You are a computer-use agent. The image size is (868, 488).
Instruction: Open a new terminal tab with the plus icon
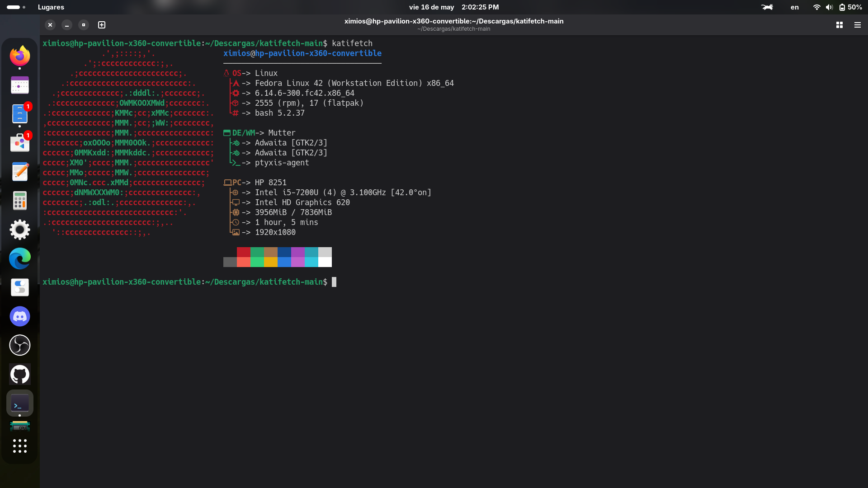click(101, 25)
